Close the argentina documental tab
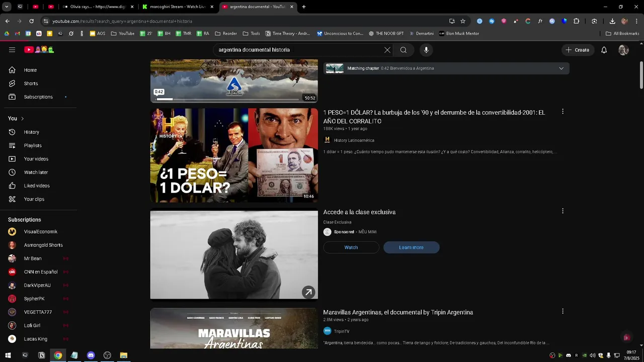 292,7
